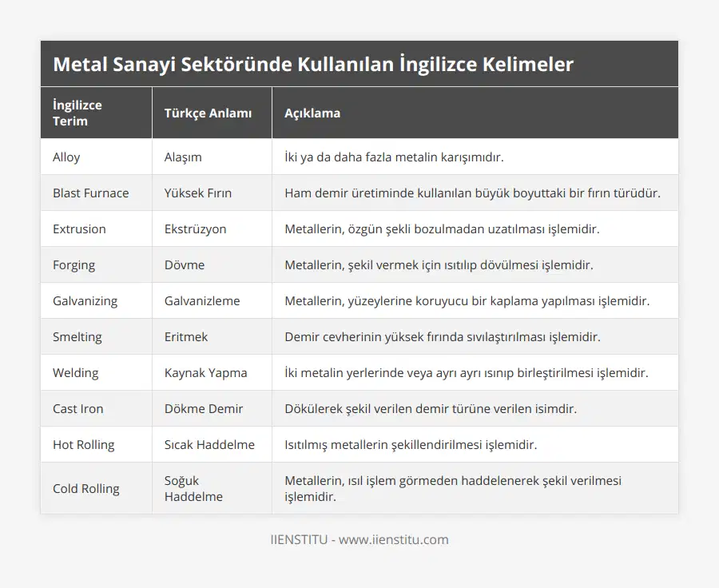Select the "Smelting" table cell
Screen dimensions: 719x588
point(77,336)
